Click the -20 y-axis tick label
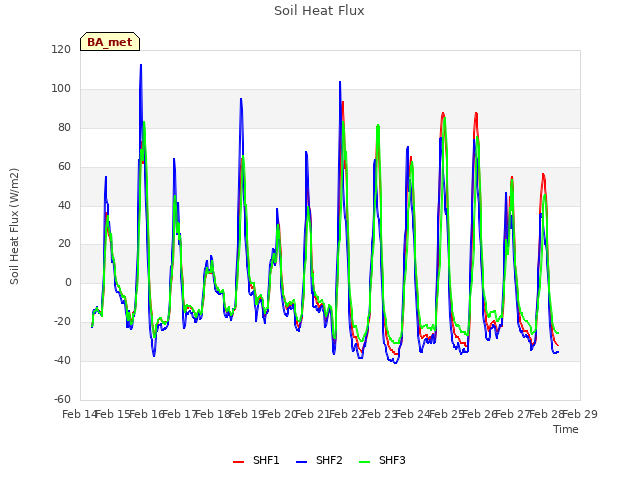This screenshot has width=640, height=480. [x=62, y=322]
